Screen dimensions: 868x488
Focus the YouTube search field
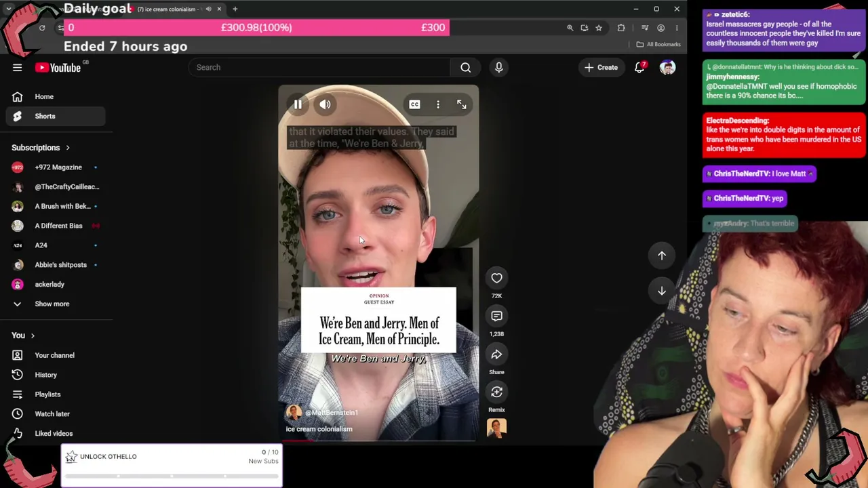point(319,67)
